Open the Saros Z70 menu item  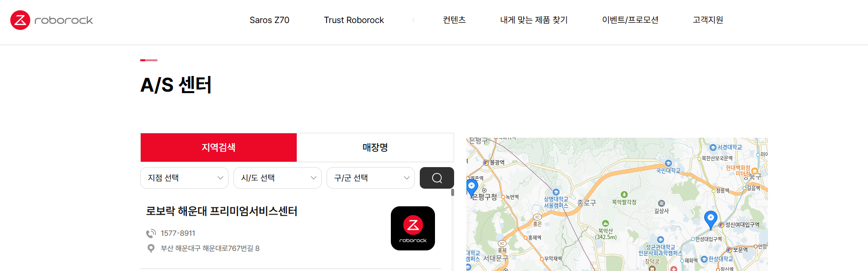269,20
